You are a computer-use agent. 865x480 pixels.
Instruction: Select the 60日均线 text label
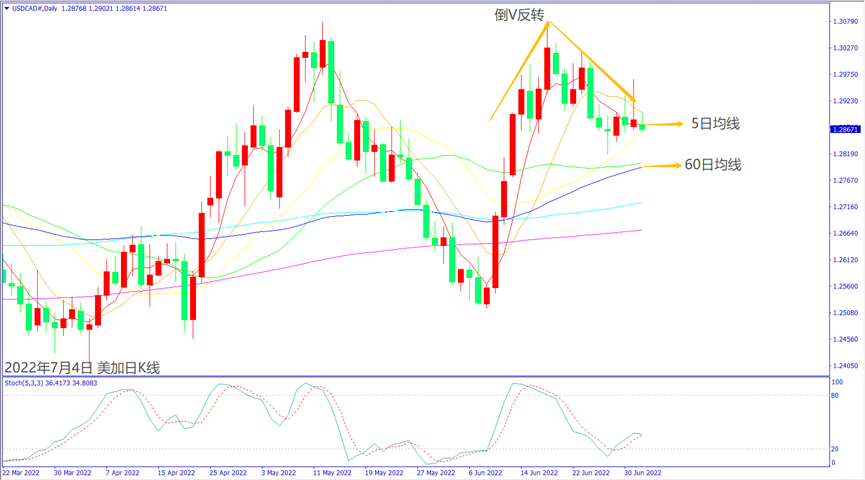tap(713, 165)
